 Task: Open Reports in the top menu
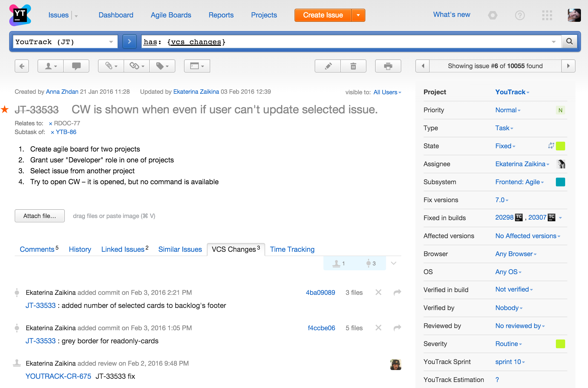(221, 15)
